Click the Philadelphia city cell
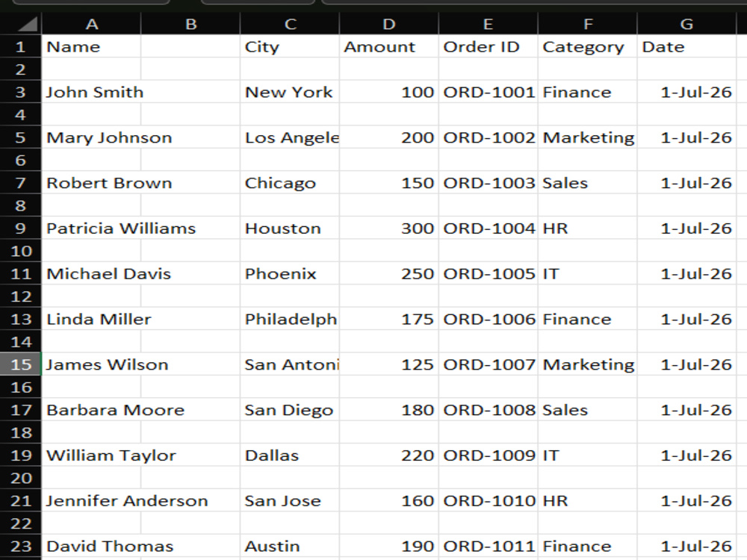Image resolution: width=747 pixels, height=560 pixels. (x=290, y=319)
